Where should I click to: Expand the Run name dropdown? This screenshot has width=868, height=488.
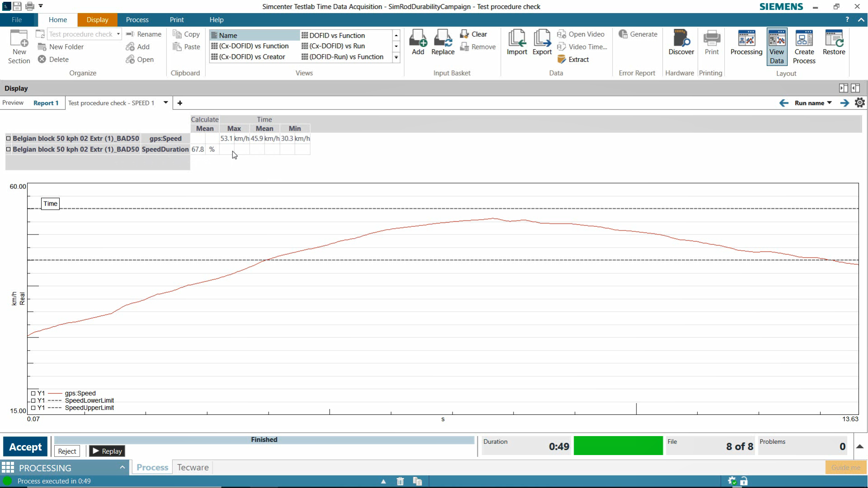pos(829,103)
